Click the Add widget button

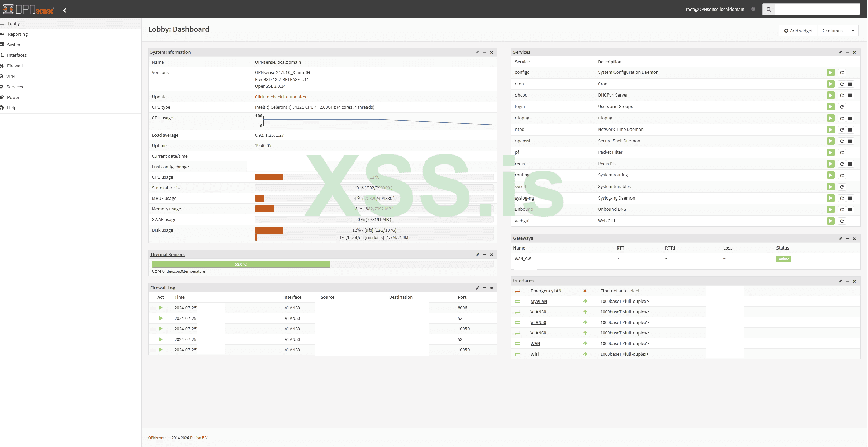coord(798,31)
